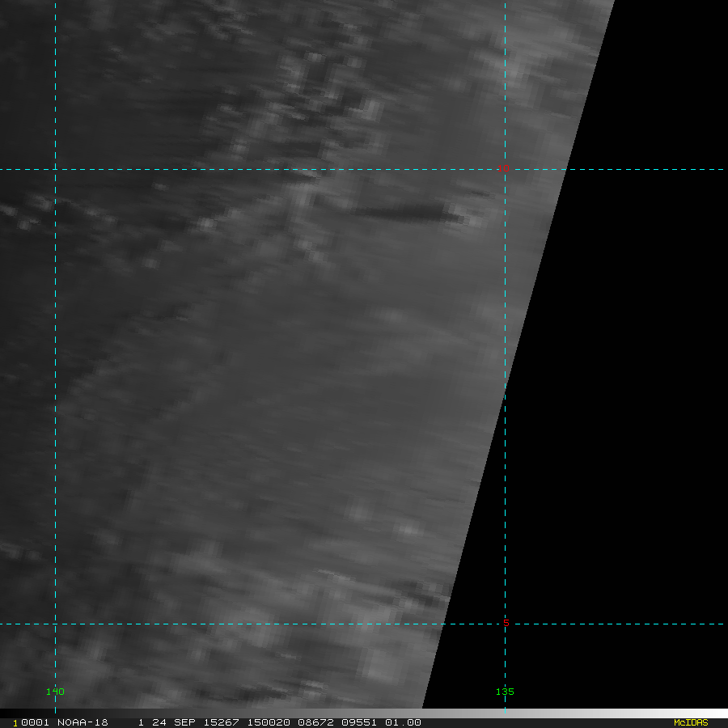Image resolution: width=728 pixels, height=728 pixels.
Task: Click the green 140 longitude label
Action: pyautogui.click(x=55, y=692)
